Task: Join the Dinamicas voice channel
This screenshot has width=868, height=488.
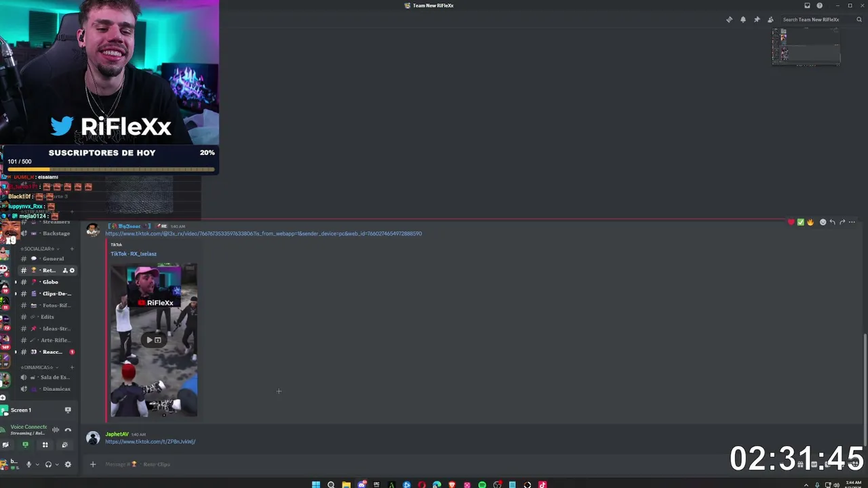Action: tap(47, 389)
